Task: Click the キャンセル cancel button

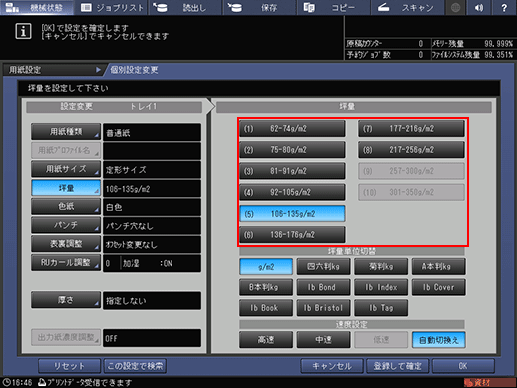Action: pos(332,366)
